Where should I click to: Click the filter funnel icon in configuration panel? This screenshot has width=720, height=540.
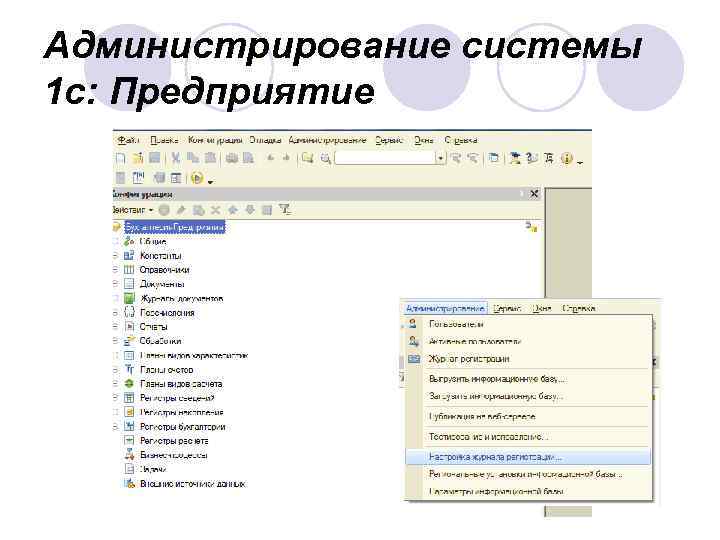click(285, 210)
